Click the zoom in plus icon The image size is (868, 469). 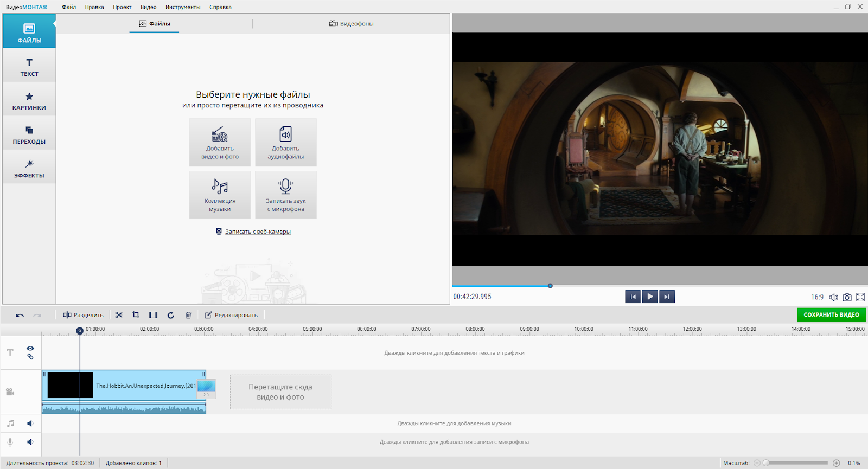click(x=837, y=463)
